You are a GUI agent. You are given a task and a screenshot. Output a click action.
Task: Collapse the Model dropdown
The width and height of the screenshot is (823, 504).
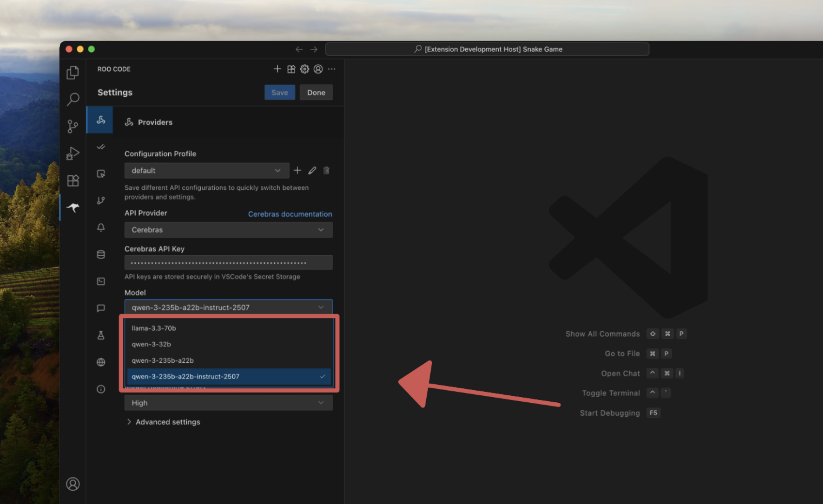pos(228,307)
